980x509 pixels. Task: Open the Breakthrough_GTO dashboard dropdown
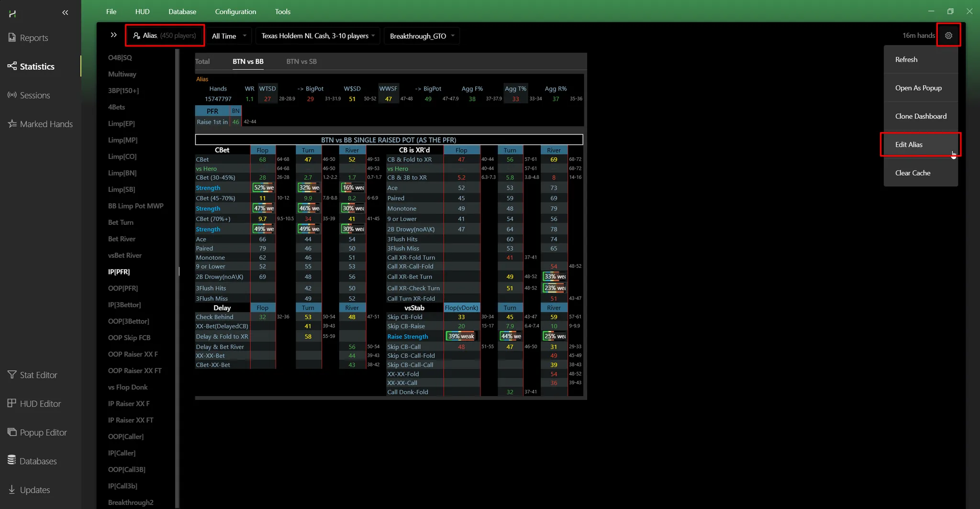tap(422, 36)
